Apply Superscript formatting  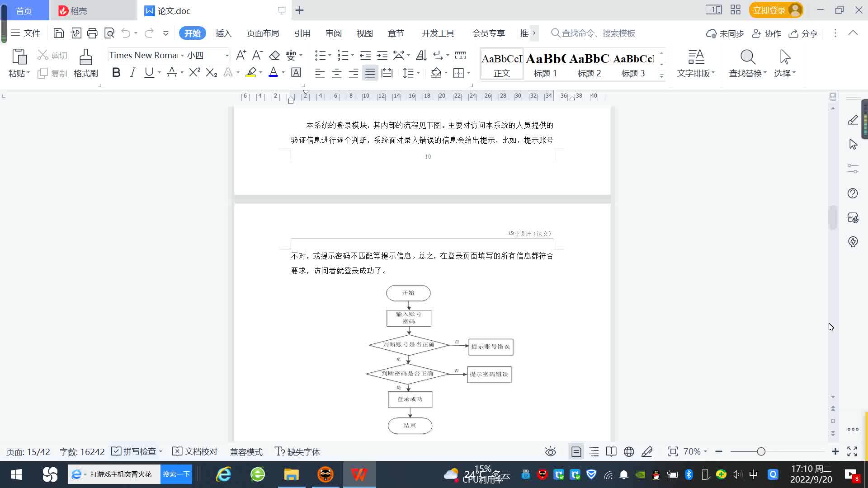coord(195,72)
